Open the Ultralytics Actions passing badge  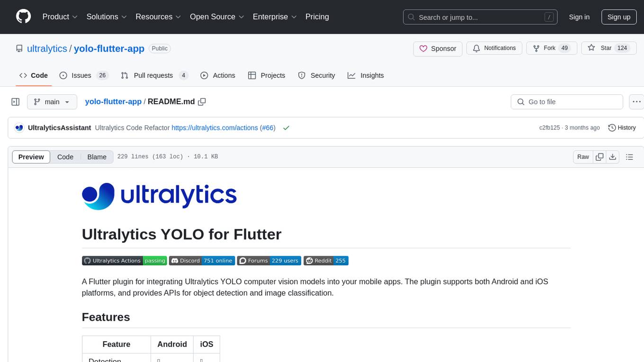(x=125, y=261)
